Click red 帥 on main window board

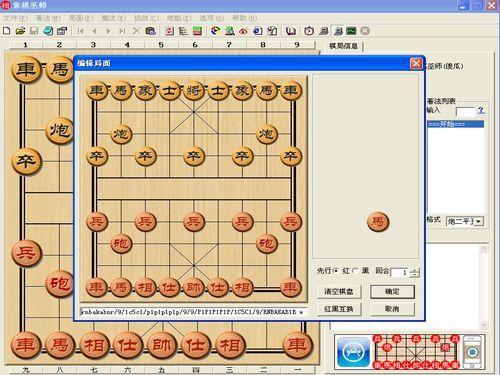tap(161, 345)
